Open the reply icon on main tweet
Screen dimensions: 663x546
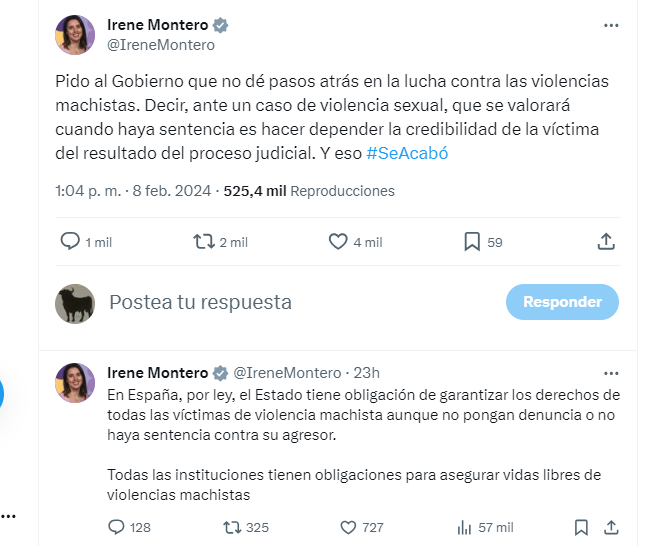70,241
